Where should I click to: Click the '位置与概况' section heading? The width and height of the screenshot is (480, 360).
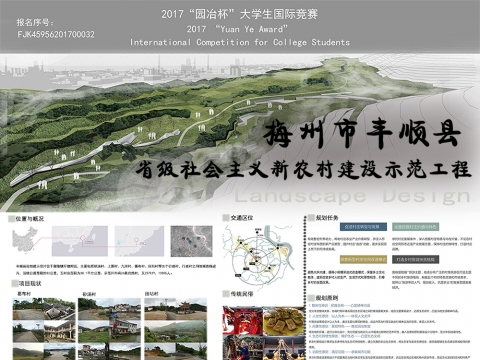point(30,219)
